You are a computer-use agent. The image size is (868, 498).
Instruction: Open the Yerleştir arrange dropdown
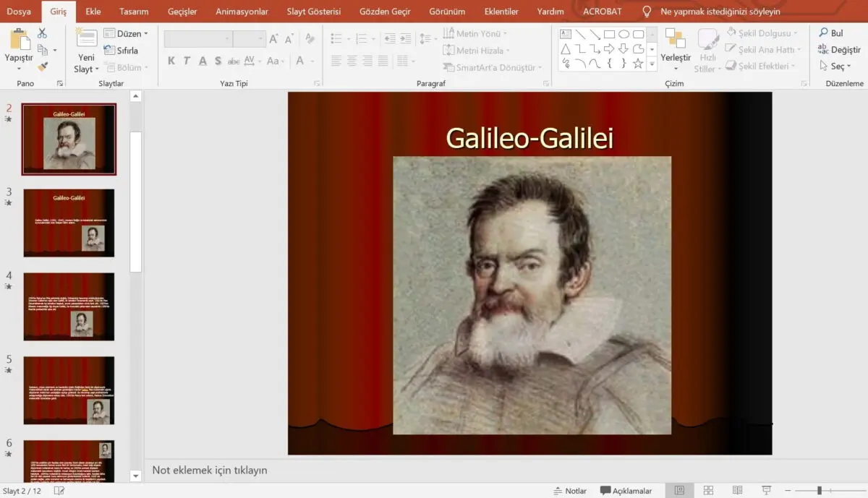[x=676, y=51]
